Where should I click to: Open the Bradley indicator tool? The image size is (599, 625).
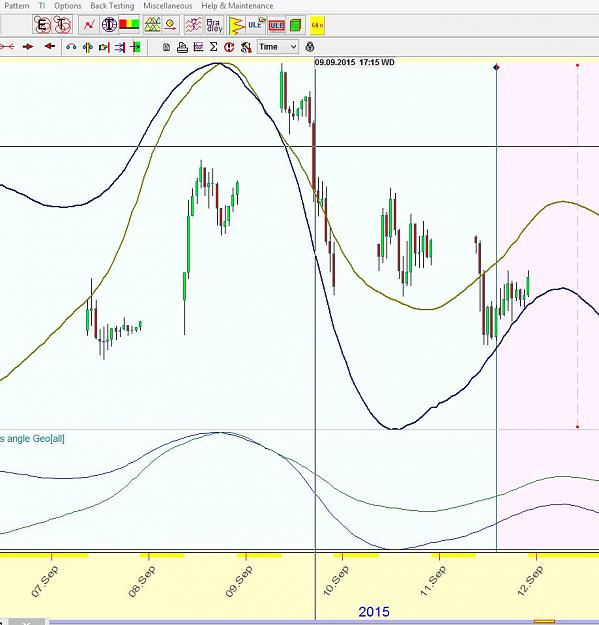(x=214, y=25)
